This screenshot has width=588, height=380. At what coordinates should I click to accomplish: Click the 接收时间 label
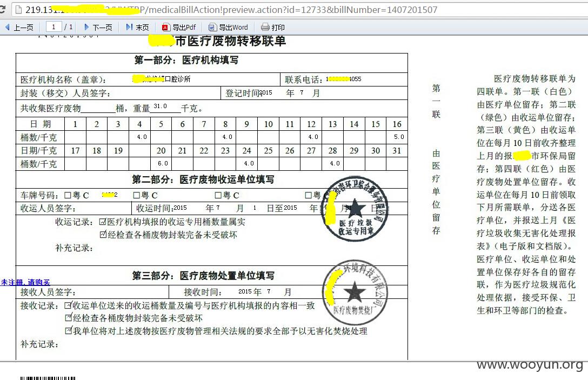click(203, 292)
